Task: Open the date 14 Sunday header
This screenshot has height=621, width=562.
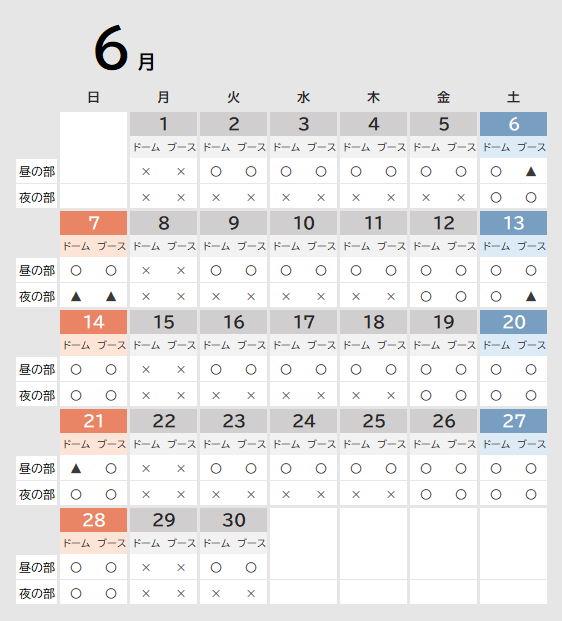Action: click(93, 322)
